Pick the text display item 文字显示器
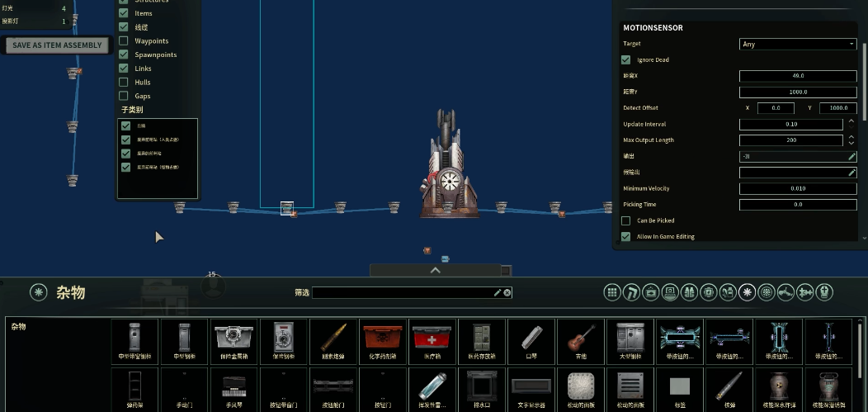The height and width of the screenshot is (412, 868). (x=531, y=390)
